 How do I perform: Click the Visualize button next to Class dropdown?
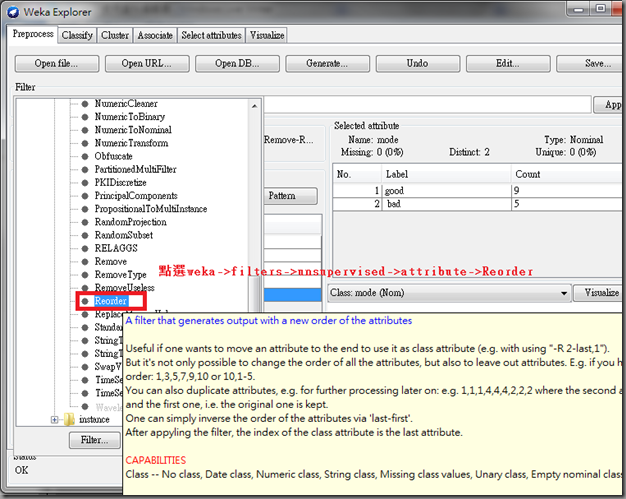[x=598, y=293]
